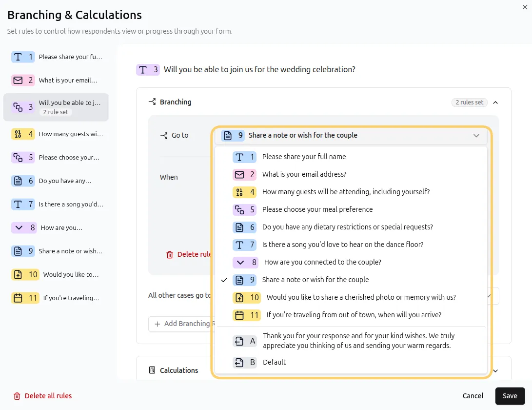532x410 pixels.
Task: Open the Go to dropdown showing question 9
Action: (351, 136)
